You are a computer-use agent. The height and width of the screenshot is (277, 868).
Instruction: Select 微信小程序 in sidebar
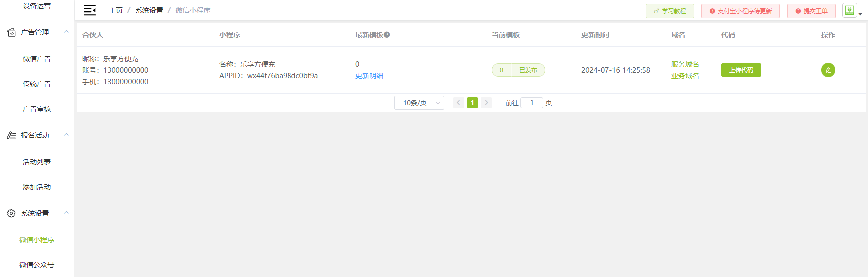pyautogui.click(x=37, y=240)
